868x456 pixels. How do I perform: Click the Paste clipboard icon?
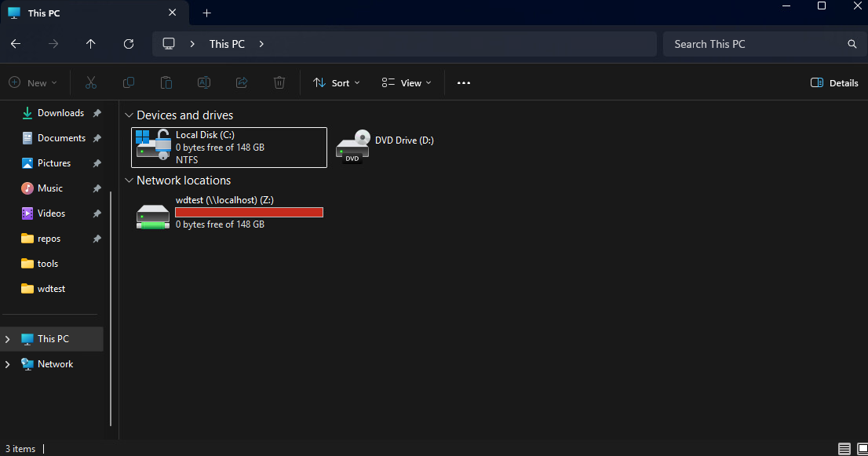(x=166, y=83)
